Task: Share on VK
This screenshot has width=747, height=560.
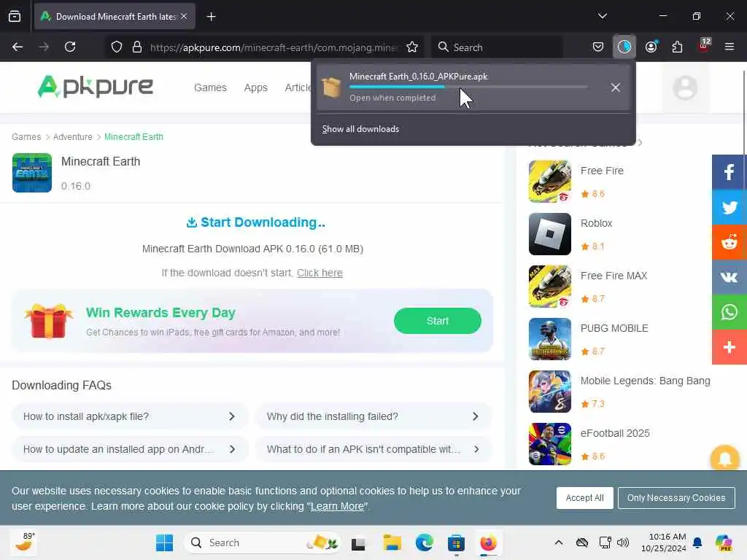Action: pyautogui.click(x=729, y=277)
